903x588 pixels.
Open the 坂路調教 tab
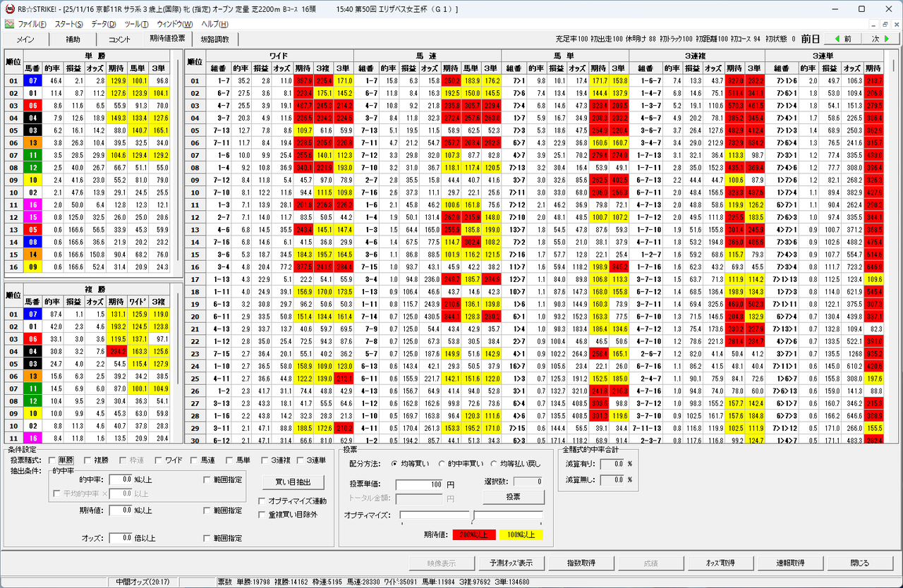216,39
